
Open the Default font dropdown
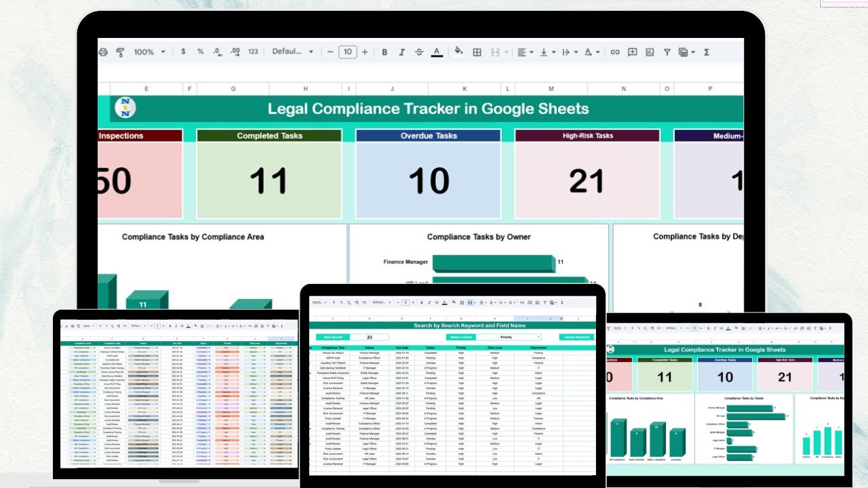click(293, 52)
